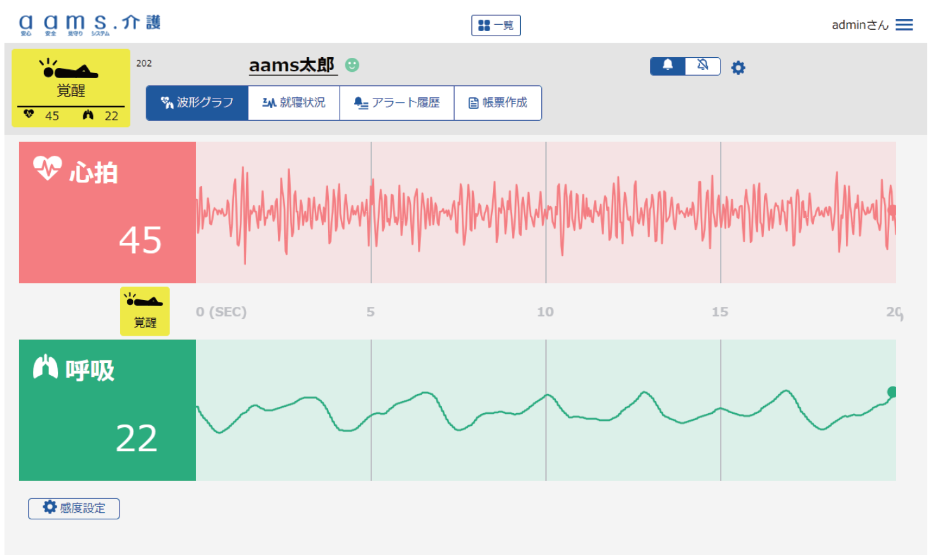Click the lungs icon in the 呼吸 panel
This screenshot has width=933, height=560.
(x=45, y=367)
